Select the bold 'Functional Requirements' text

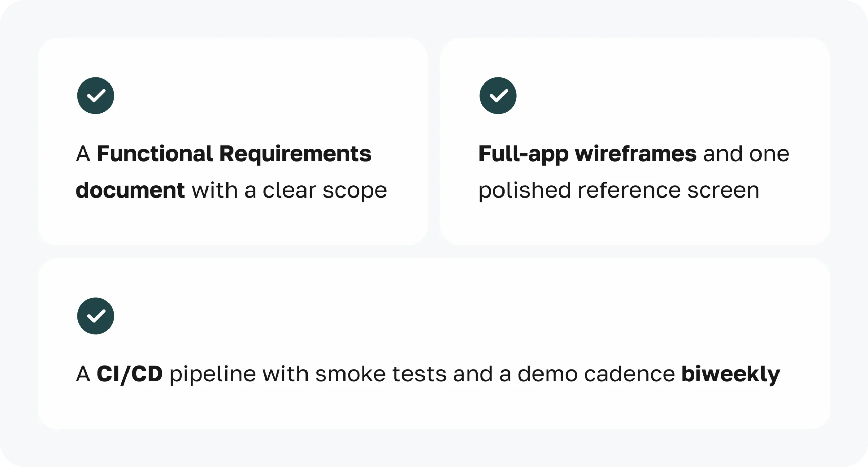click(x=234, y=153)
